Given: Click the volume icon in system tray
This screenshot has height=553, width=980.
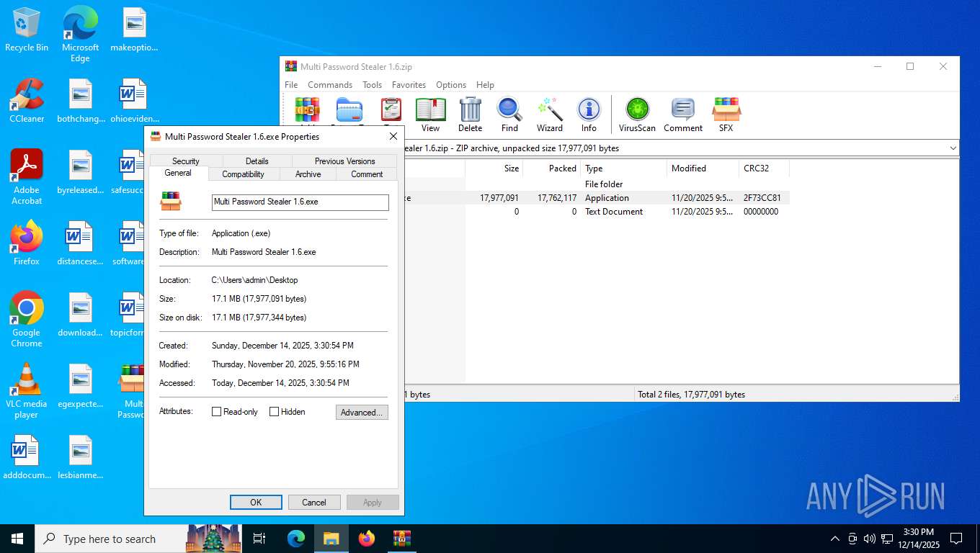Looking at the screenshot, I should [x=869, y=539].
